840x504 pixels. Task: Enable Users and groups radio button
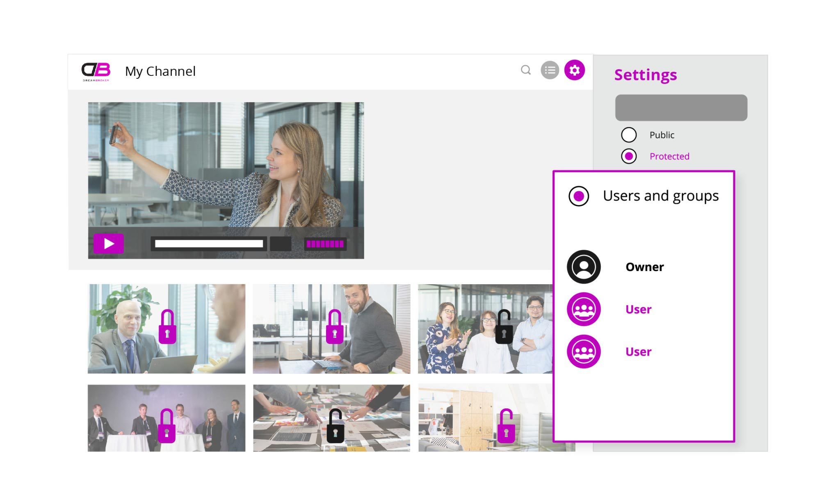pyautogui.click(x=578, y=195)
